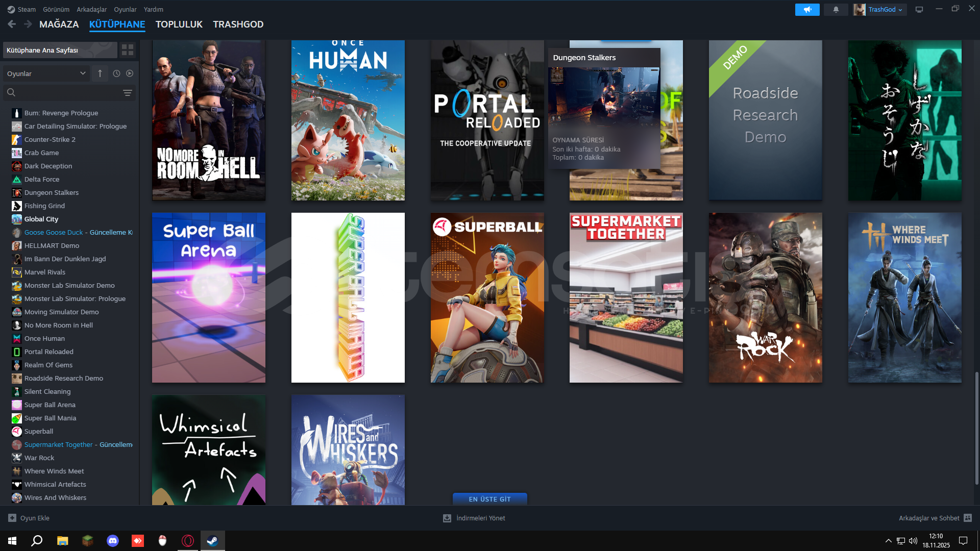Click the EN ÜSTE GİT button
This screenshot has height=551, width=980.
tap(489, 499)
